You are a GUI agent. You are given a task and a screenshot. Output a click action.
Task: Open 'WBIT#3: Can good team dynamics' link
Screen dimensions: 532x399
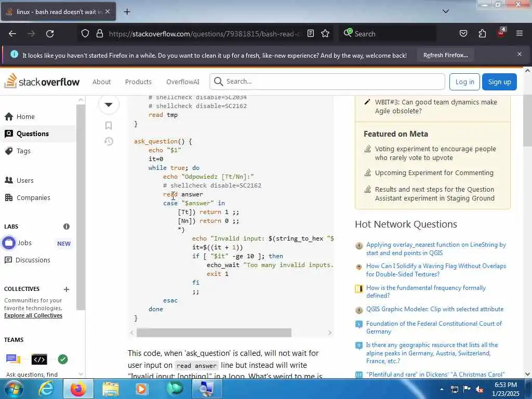click(x=436, y=107)
